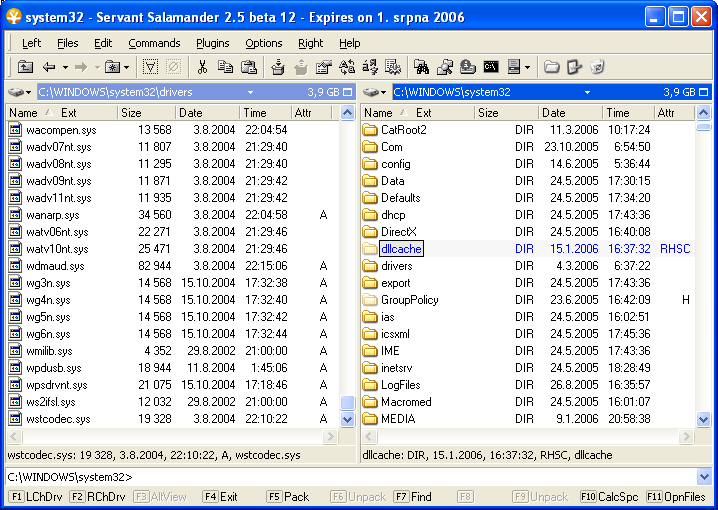Image resolution: width=718 pixels, height=510 pixels.
Task: Click the recycle bin Delete icon
Action: [598, 67]
